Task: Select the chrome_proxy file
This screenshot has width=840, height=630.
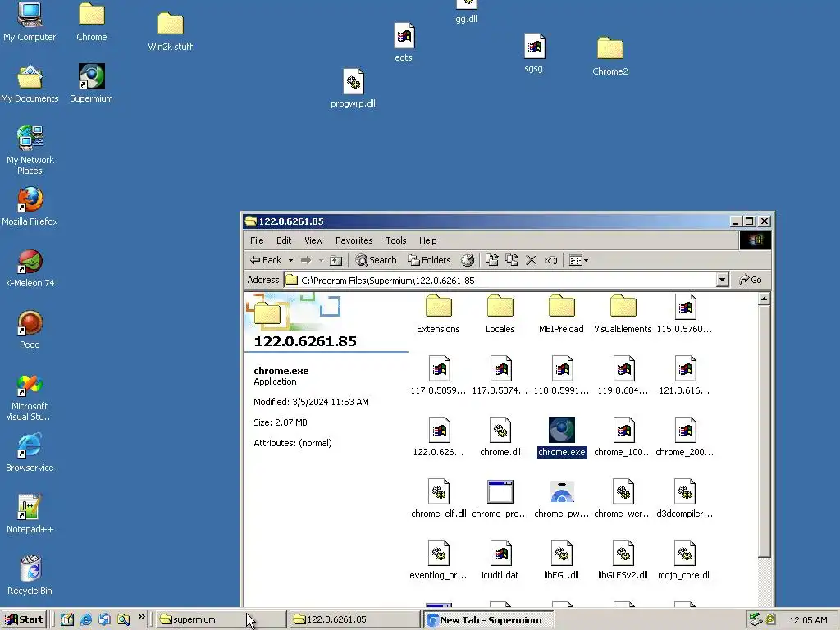Action: [x=500, y=499]
